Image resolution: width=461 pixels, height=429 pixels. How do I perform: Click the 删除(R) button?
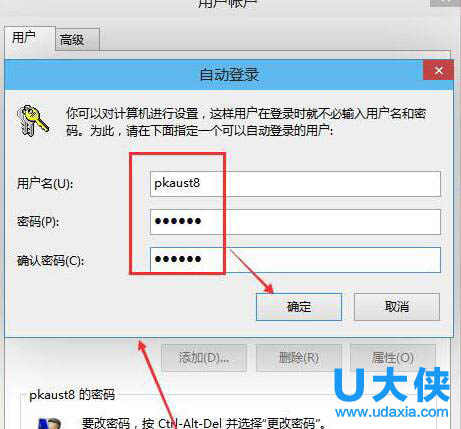pyautogui.click(x=299, y=358)
